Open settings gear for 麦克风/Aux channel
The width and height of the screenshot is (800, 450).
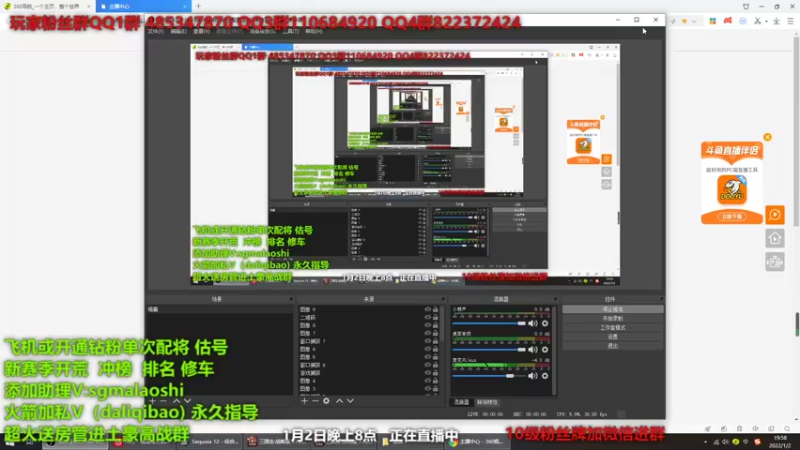545,376
